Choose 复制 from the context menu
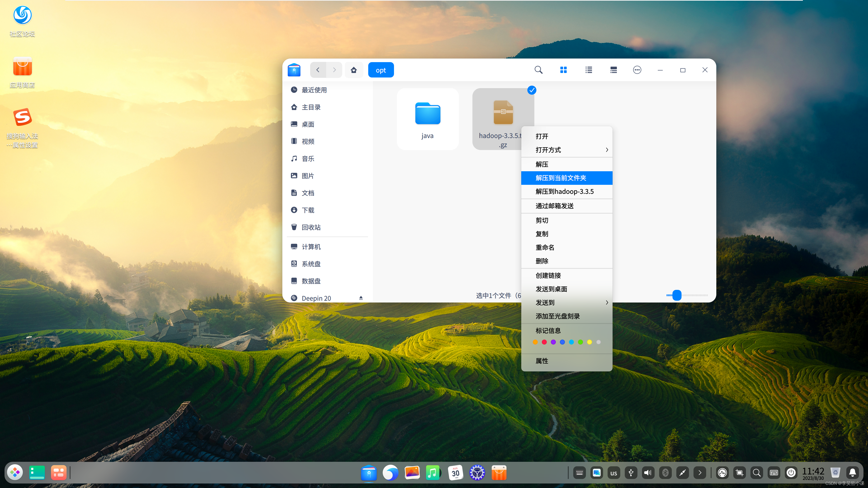 pos(567,234)
